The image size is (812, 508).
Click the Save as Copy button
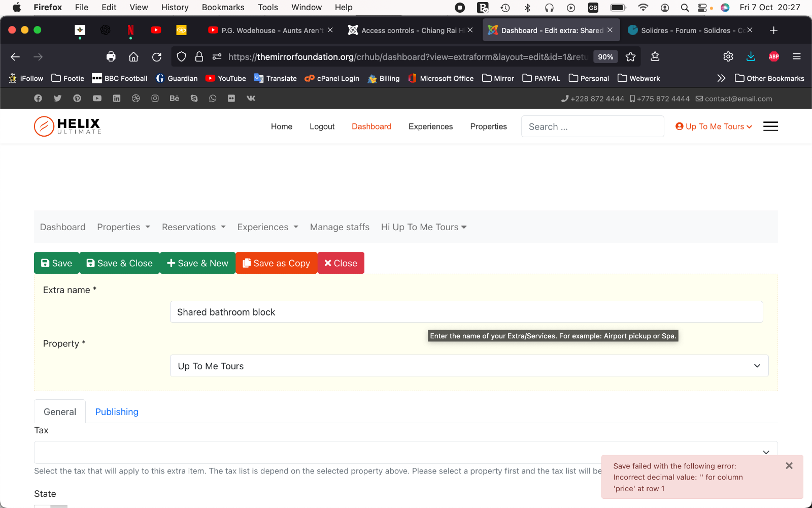[277, 263]
